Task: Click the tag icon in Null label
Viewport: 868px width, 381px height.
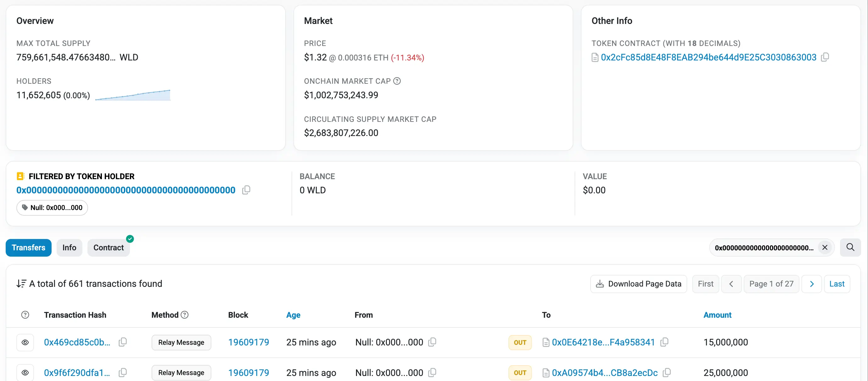Action: coord(25,208)
